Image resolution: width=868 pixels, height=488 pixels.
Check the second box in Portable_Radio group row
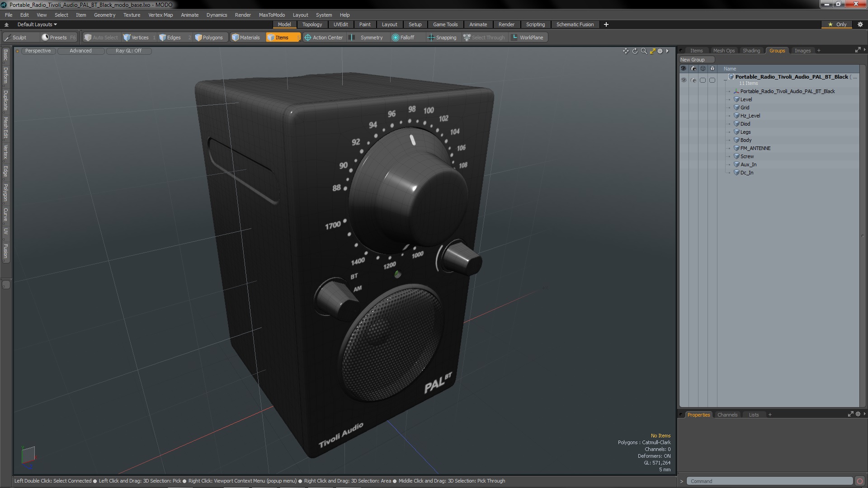click(712, 80)
